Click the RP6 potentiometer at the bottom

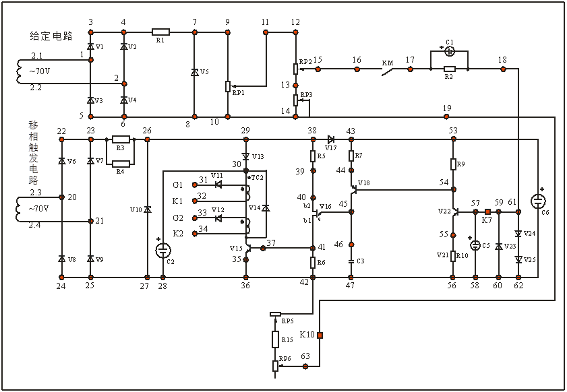click(x=276, y=365)
